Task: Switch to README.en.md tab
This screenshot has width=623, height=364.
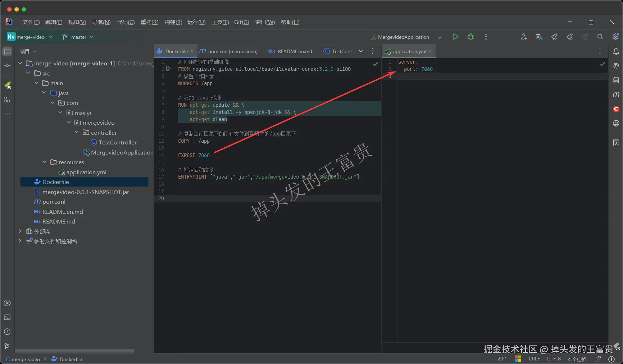Action: click(x=290, y=51)
